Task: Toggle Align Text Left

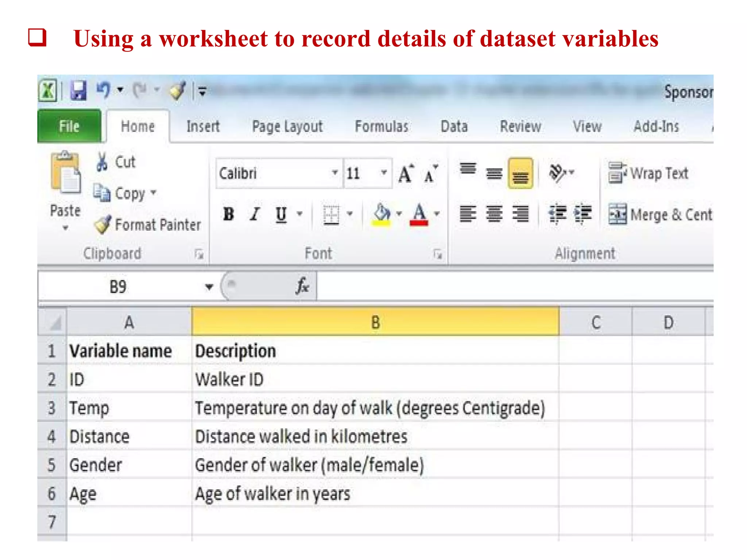Action: point(468,214)
